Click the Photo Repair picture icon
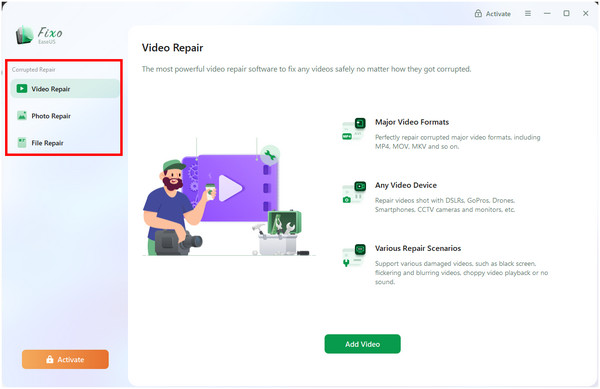This screenshot has width=600, height=389. coord(22,116)
